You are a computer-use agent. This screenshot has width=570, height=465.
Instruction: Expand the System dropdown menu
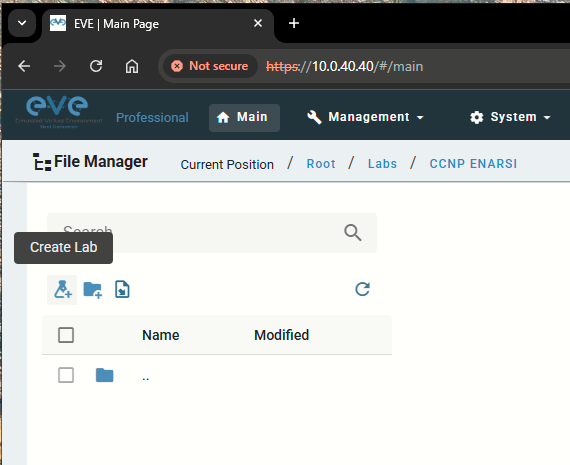510,117
